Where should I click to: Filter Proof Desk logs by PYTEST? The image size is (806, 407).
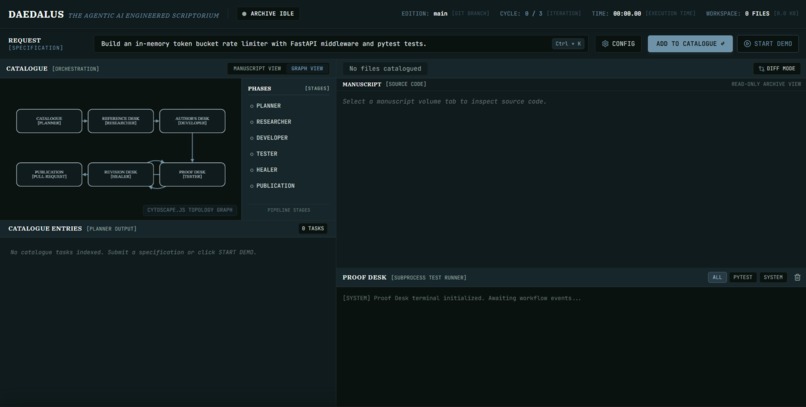(x=742, y=278)
